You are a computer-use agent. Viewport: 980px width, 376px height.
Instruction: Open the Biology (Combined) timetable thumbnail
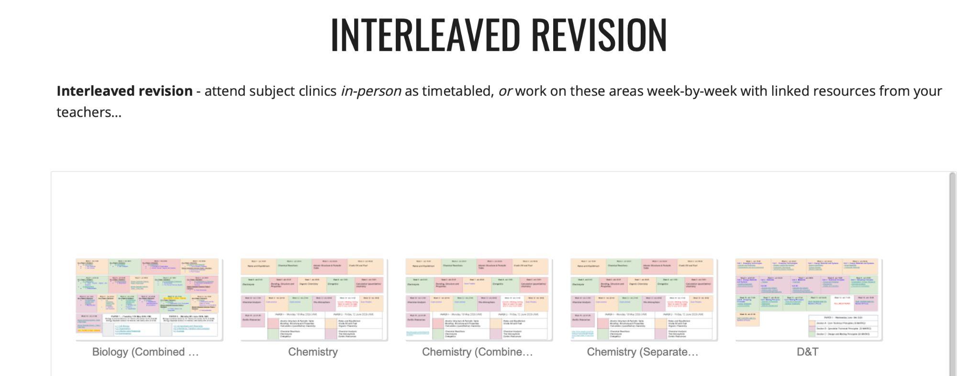[149, 299]
